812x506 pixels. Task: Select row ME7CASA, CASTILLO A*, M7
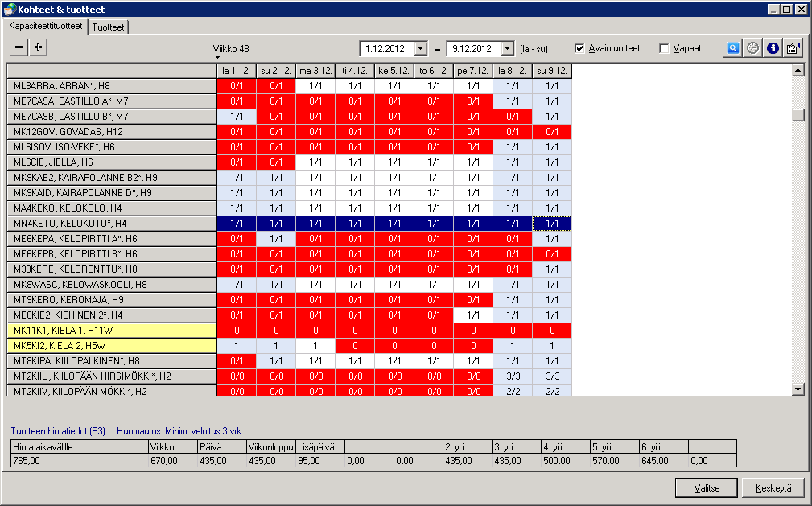112,101
